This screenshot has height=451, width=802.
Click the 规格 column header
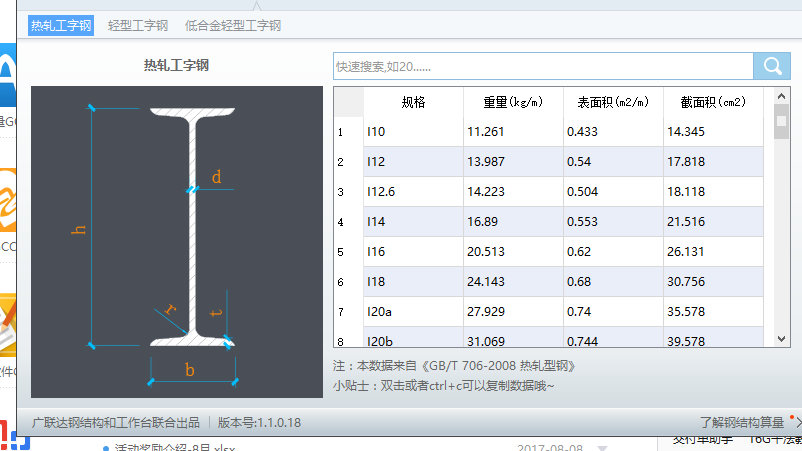pos(413,102)
